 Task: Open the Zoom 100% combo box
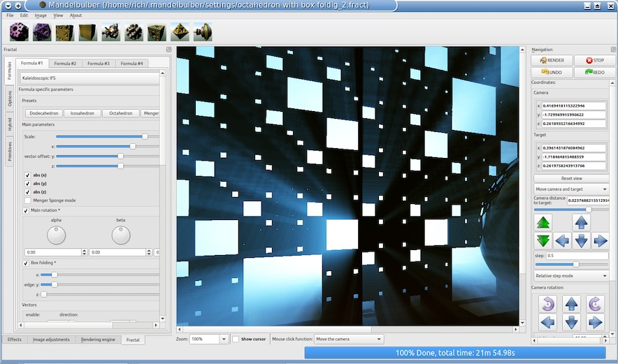[x=209, y=339]
